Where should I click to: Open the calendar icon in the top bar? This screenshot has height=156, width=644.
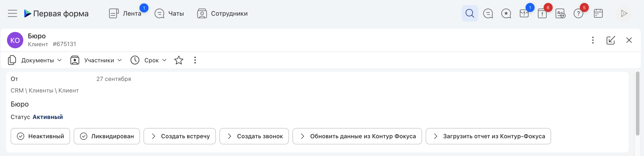click(598, 13)
